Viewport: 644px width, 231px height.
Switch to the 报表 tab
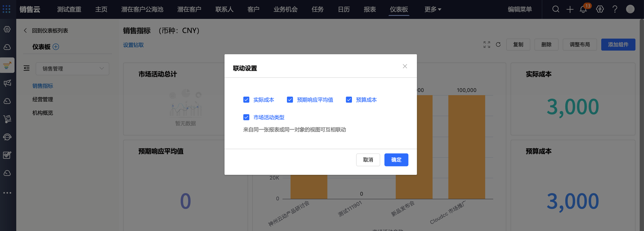(370, 9)
